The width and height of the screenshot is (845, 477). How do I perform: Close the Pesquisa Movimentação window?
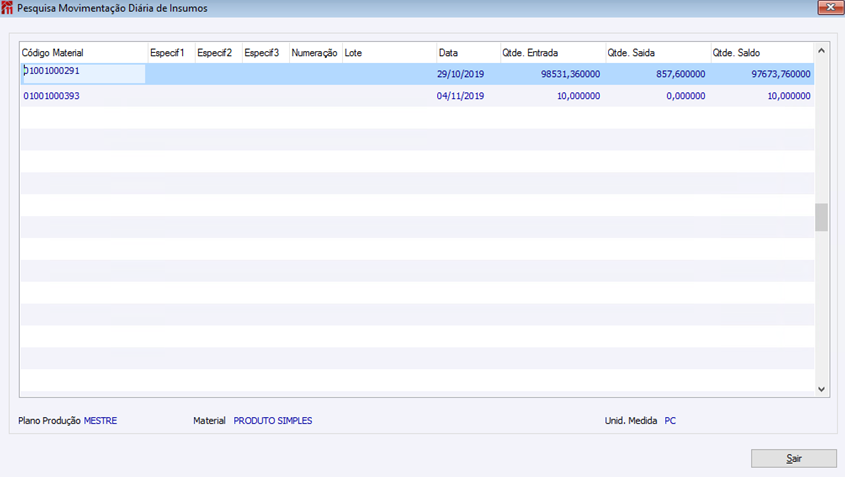pos(830,8)
